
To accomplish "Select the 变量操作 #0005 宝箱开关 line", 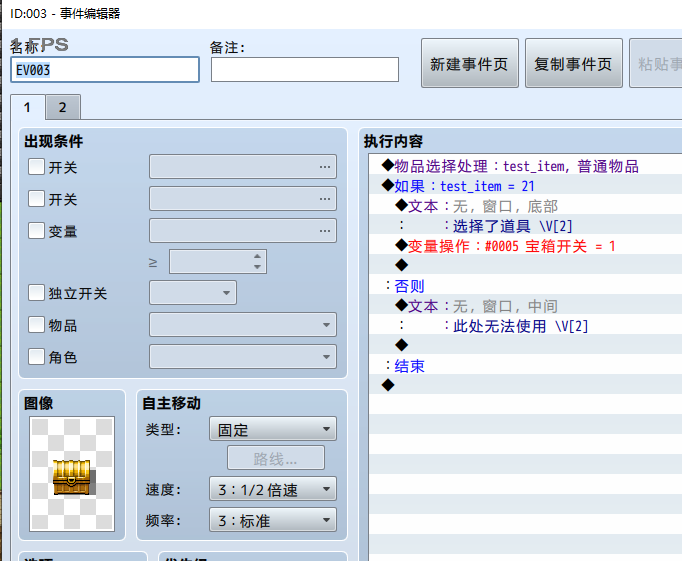I will coord(525,246).
